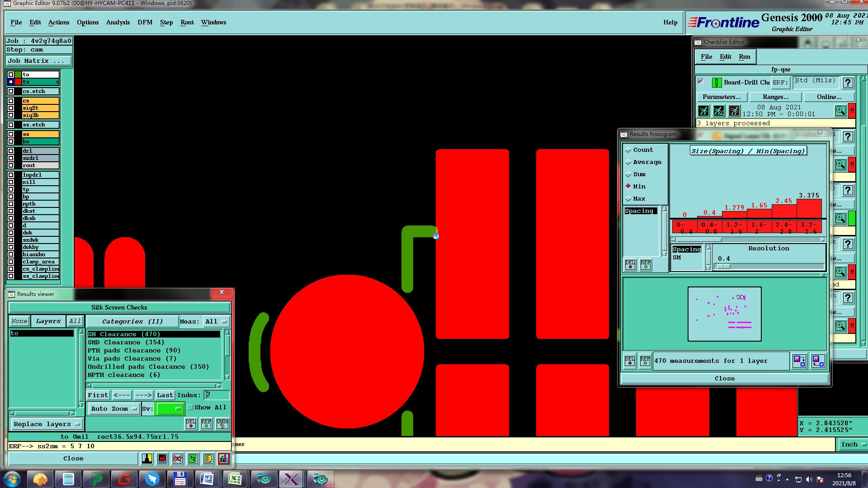
Task: Click the first running-man run icon
Action: click(703, 111)
